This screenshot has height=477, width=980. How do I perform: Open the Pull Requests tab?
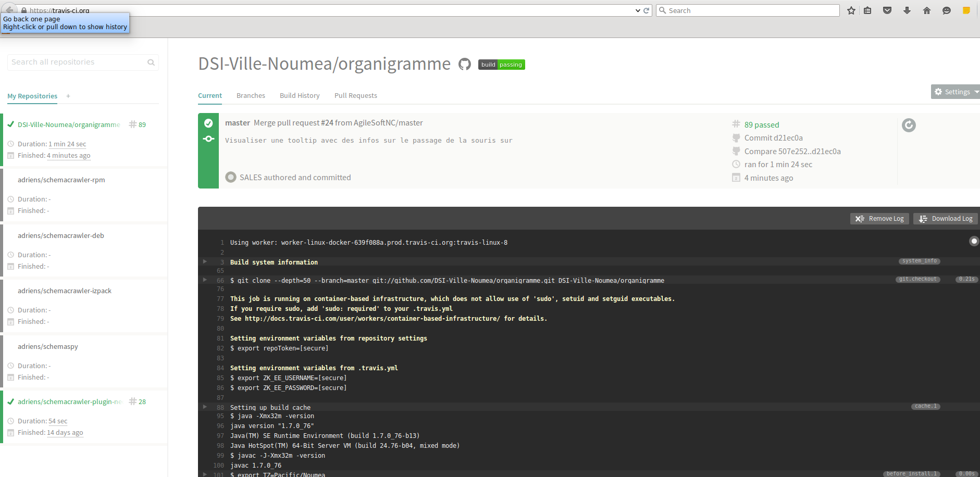click(x=356, y=96)
